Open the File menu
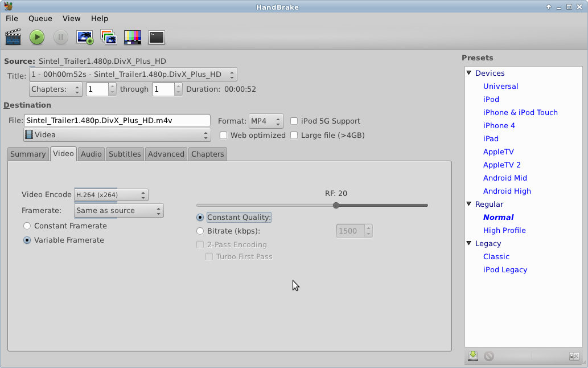The height and width of the screenshot is (368, 588). (x=11, y=18)
